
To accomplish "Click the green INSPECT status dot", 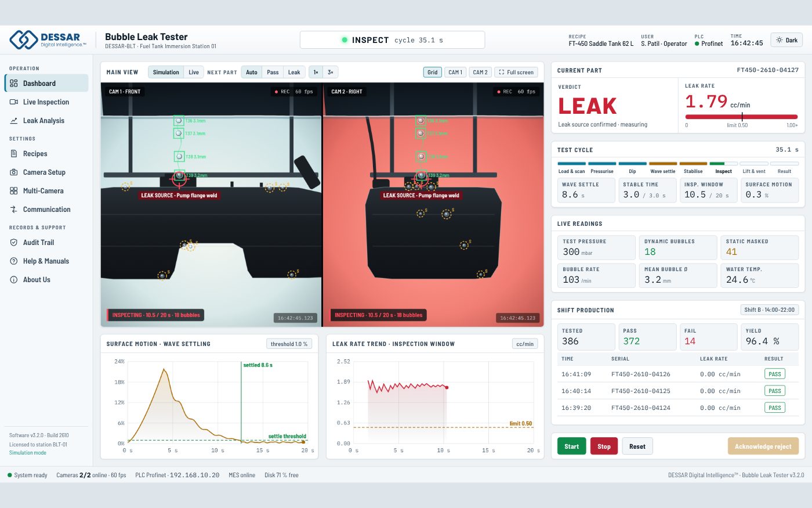I will point(345,40).
